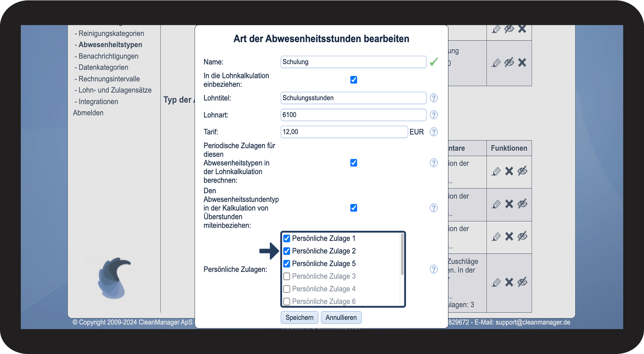Hide the Zuschläge row in background table
This screenshot has height=354, width=644.
pos(522,282)
